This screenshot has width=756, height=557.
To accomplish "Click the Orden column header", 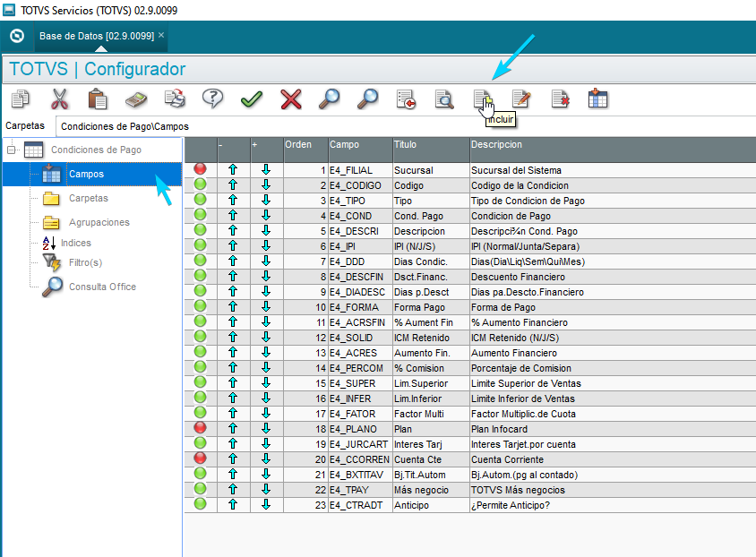I will (305, 150).
